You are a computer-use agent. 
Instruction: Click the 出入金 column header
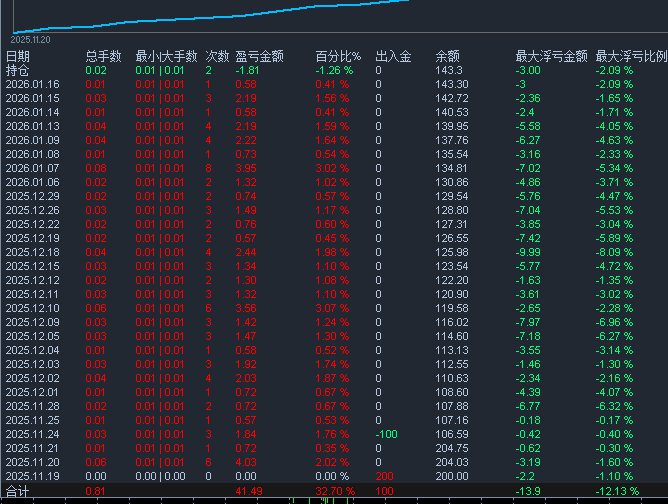(x=393, y=57)
